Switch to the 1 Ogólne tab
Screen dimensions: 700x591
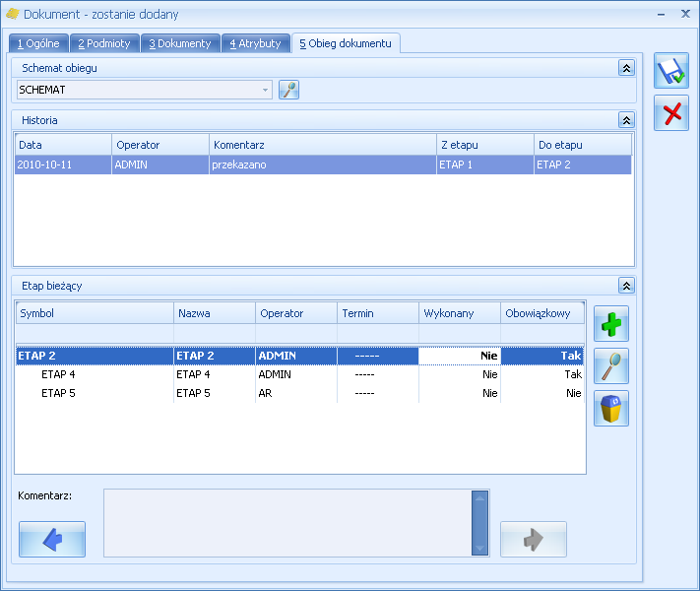pyautogui.click(x=38, y=43)
